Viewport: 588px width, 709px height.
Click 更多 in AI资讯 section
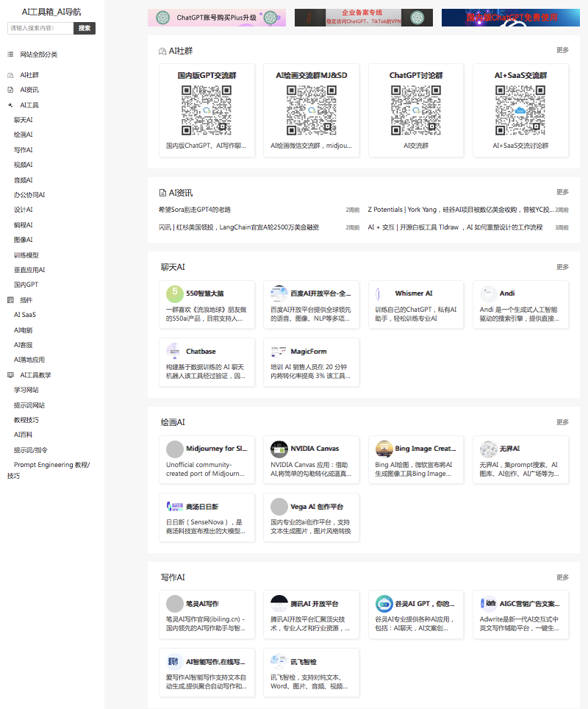[562, 192]
